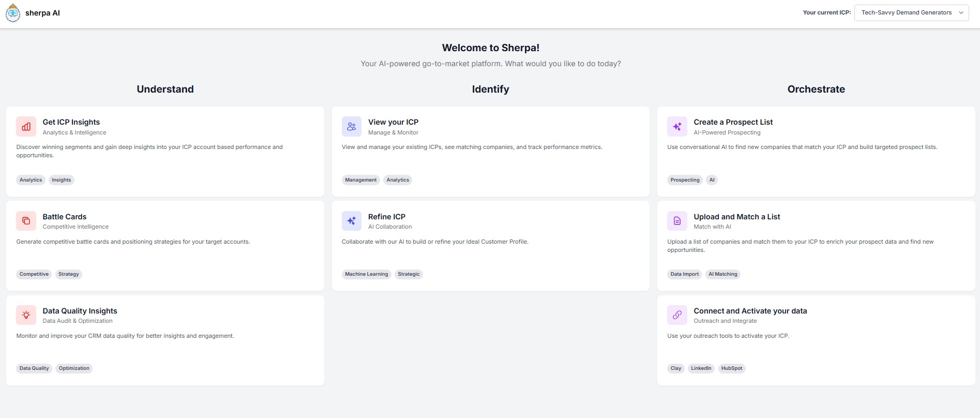Open the Battle Cards title link
This screenshot has width=980, height=418.
(x=65, y=217)
